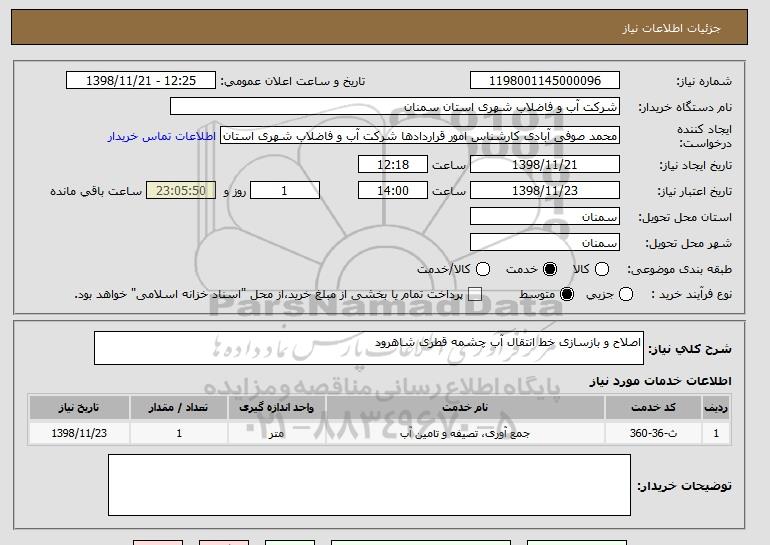The width and height of the screenshot is (770, 545).
Task: Click the creation date field 1398/11/21
Action: click(x=545, y=164)
